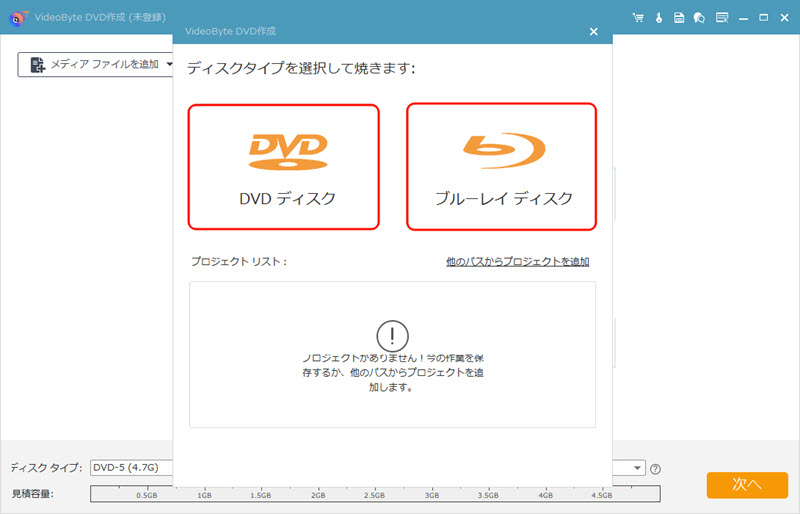Open the registration key icon
Screen dimensions: 800x514
659,18
